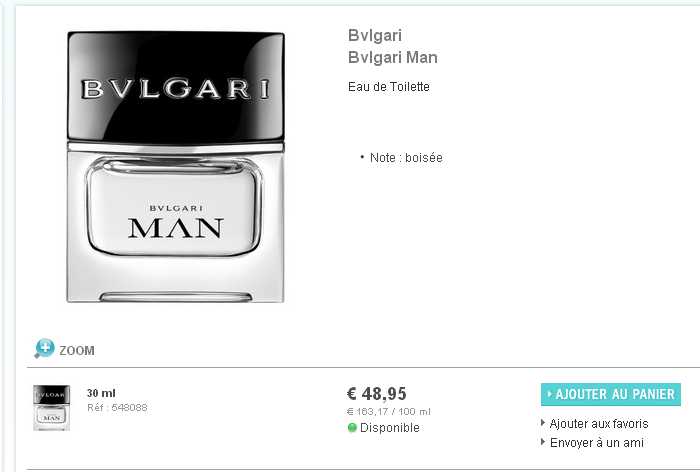Viewport: 700px width, 472px height.
Task: Click the large Bvlgari Man bottle image
Action: (175, 167)
